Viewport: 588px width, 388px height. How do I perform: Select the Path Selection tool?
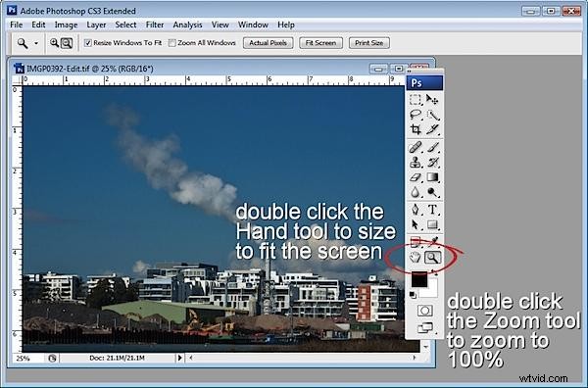(416, 225)
